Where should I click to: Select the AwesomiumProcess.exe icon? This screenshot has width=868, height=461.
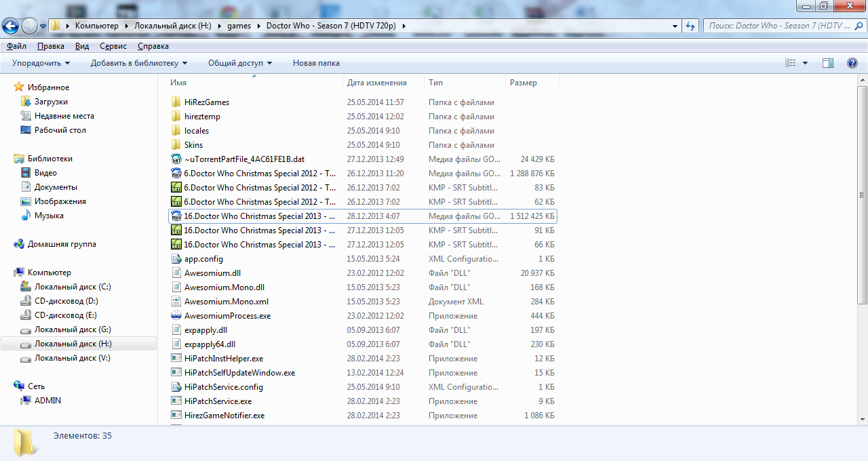176,316
